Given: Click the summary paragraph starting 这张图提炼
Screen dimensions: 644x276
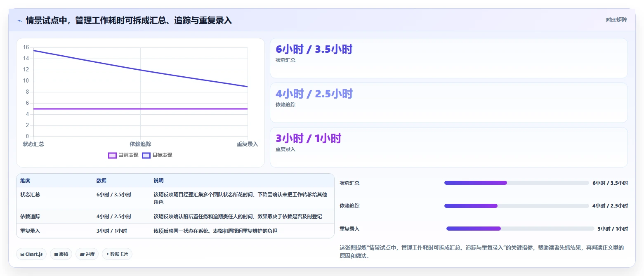Looking at the screenshot, I should (x=481, y=252).
